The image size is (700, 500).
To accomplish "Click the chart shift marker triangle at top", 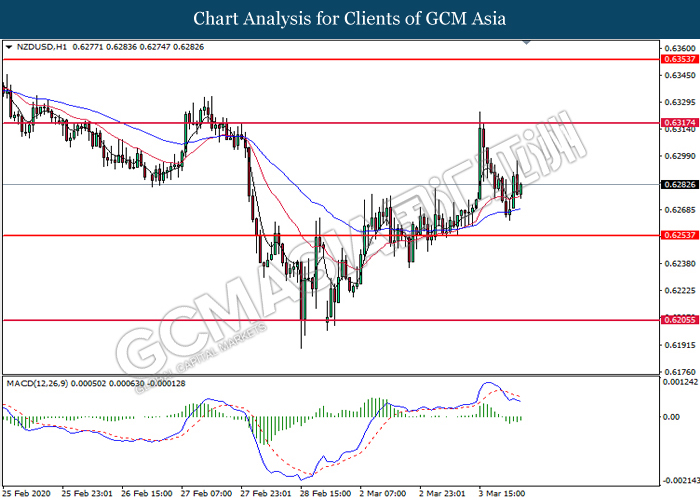I will click(x=527, y=42).
